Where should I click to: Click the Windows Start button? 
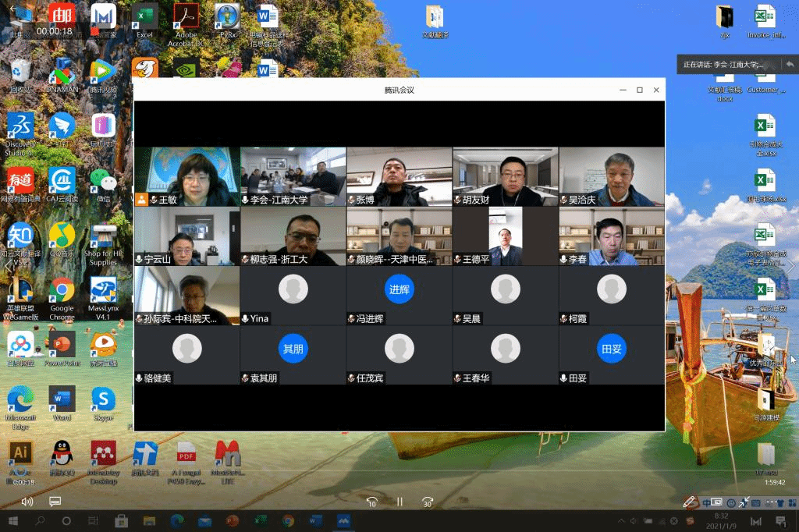pyautogui.click(x=12, y=520)
